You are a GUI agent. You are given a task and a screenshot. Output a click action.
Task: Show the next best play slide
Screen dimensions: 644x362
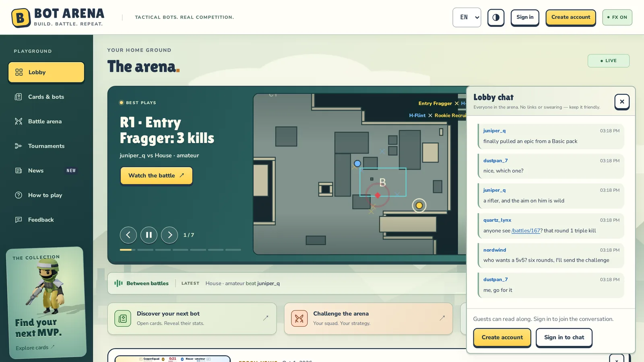(169, 235)
